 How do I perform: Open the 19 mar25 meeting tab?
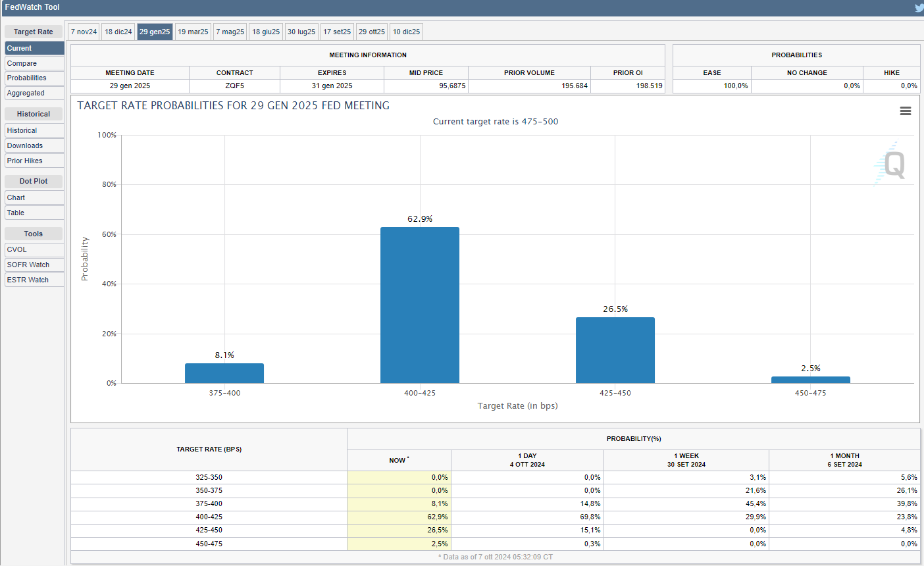coord(193,32)
